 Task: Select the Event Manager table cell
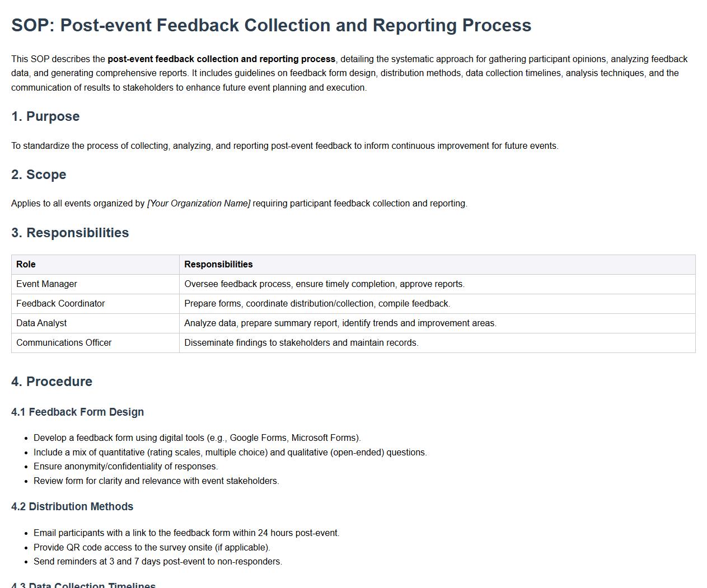(x=46, y=284)
